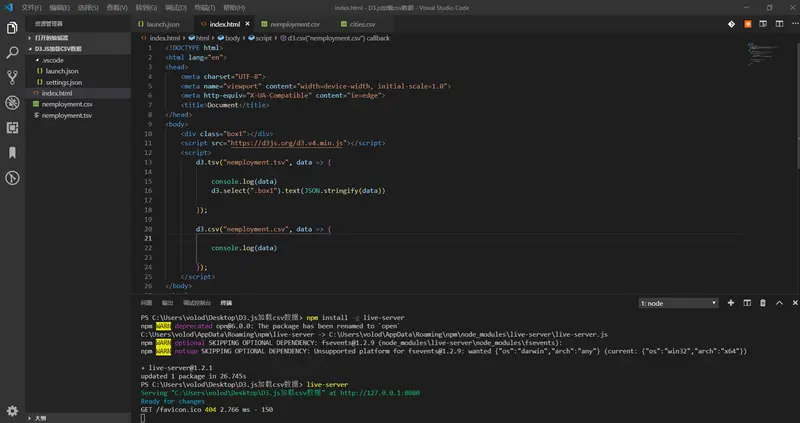
Task: Close the index.html tab
Action: [247, 24]
